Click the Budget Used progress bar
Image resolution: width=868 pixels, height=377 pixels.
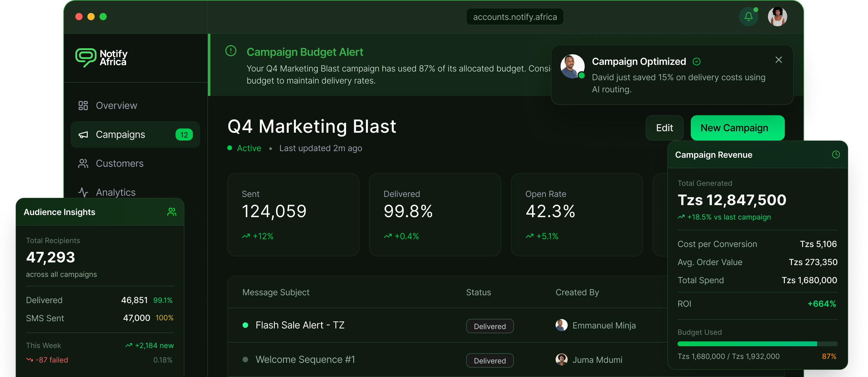(757, 344)
